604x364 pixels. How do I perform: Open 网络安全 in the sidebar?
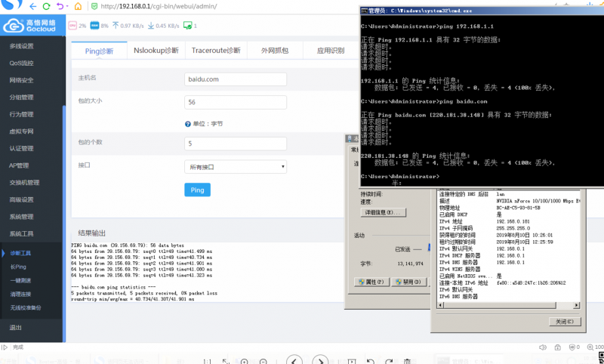[22, 80]
